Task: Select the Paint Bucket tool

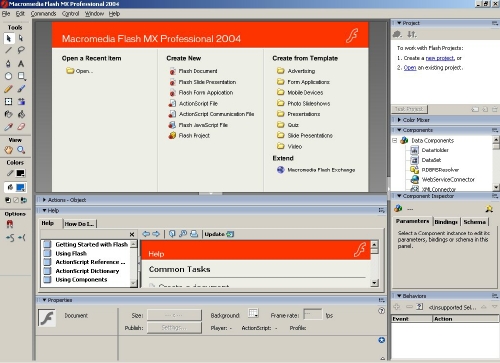Action: pos(21,114)
